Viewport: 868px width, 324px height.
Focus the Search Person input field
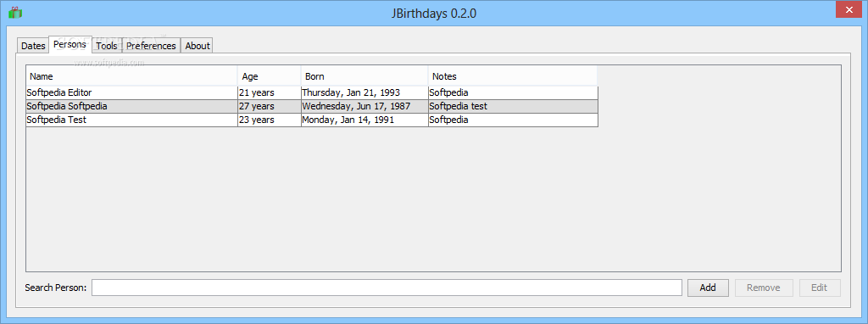click(x=387, y=288)
